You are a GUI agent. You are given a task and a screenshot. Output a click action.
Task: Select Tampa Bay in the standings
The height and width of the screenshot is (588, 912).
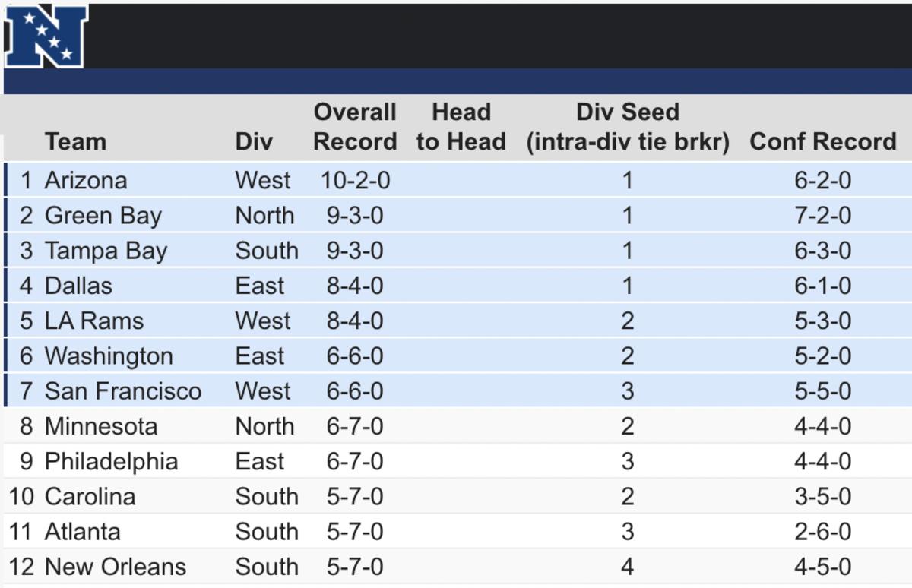(106, 251)
